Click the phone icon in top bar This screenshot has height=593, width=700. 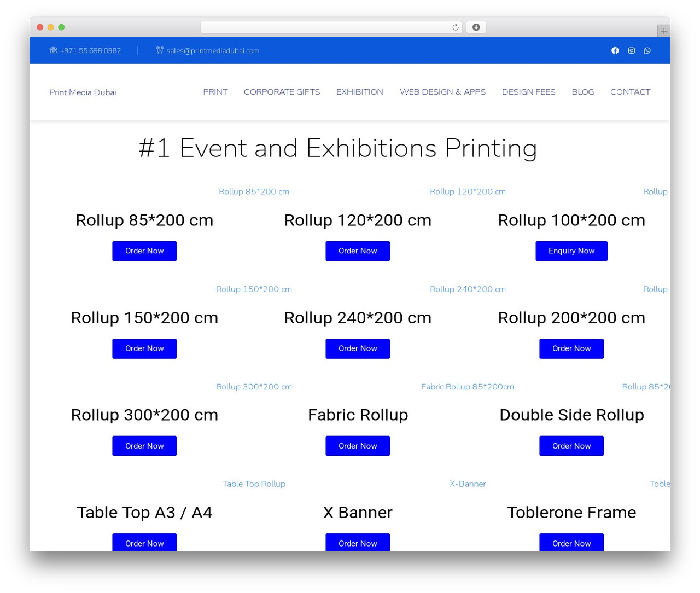tap(53, 50)
